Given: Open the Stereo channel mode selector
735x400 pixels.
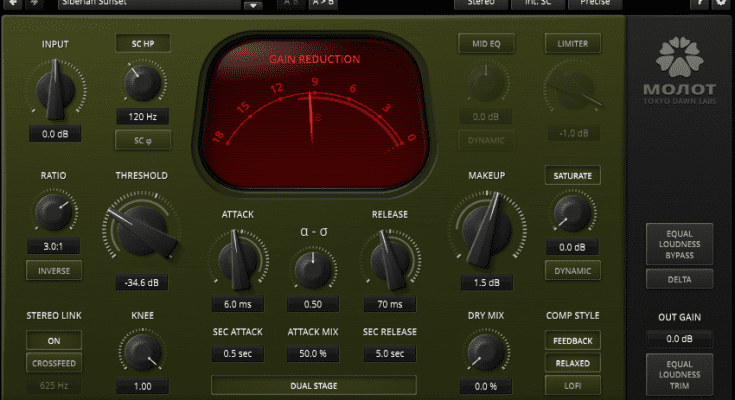Looking at the screenshot, I should tap(480, 4).
